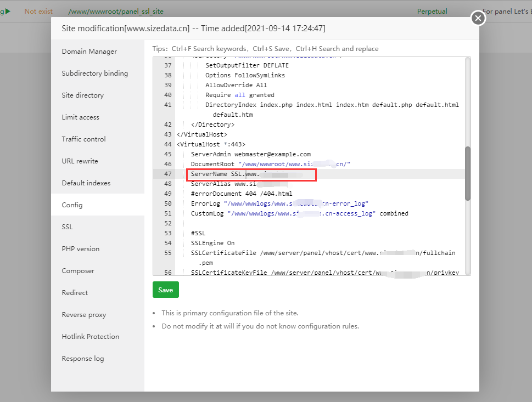Select Site directory in sidebar

82,95
